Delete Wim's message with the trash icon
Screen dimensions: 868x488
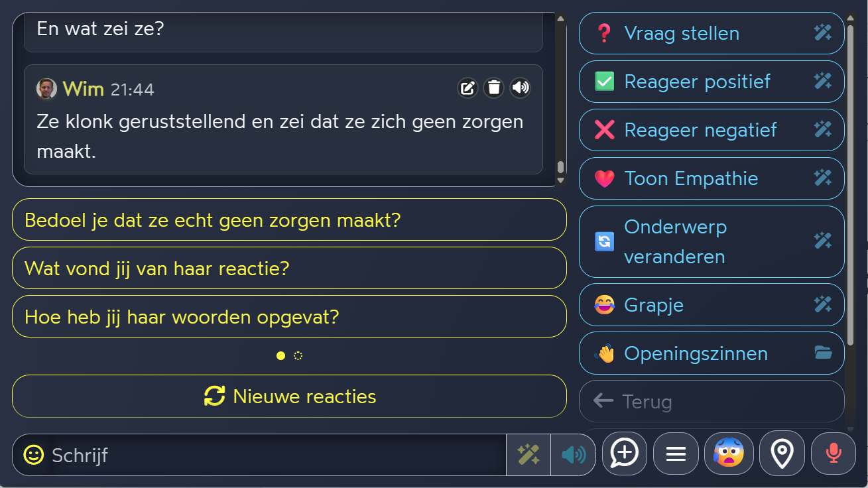coord(493,88)
